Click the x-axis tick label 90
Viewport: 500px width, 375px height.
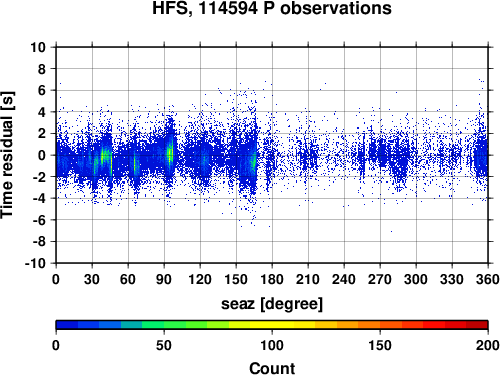point(164,279)
